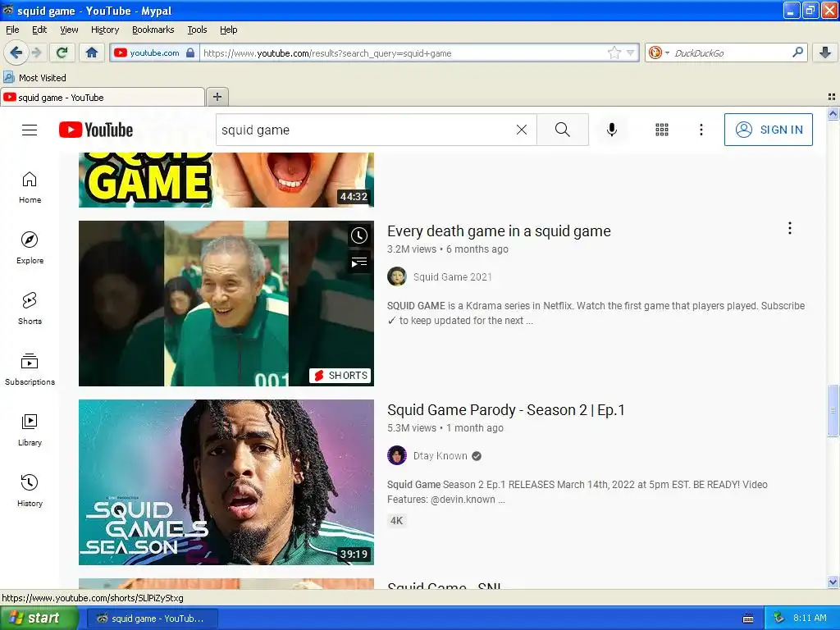Open URL history dropdown arrow
This screenshot has height=630, width=840.
point(630,52)
